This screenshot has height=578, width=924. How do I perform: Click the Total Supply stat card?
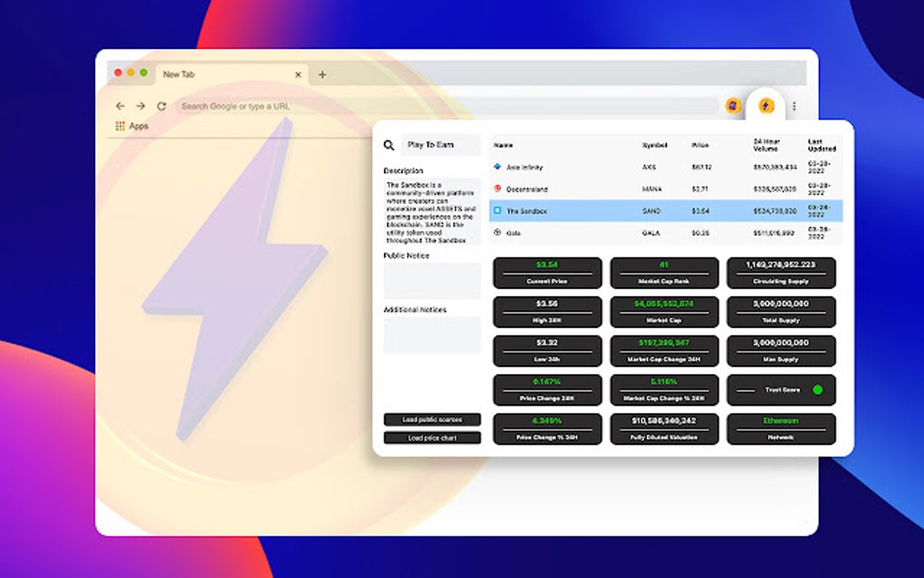[781, 312]
